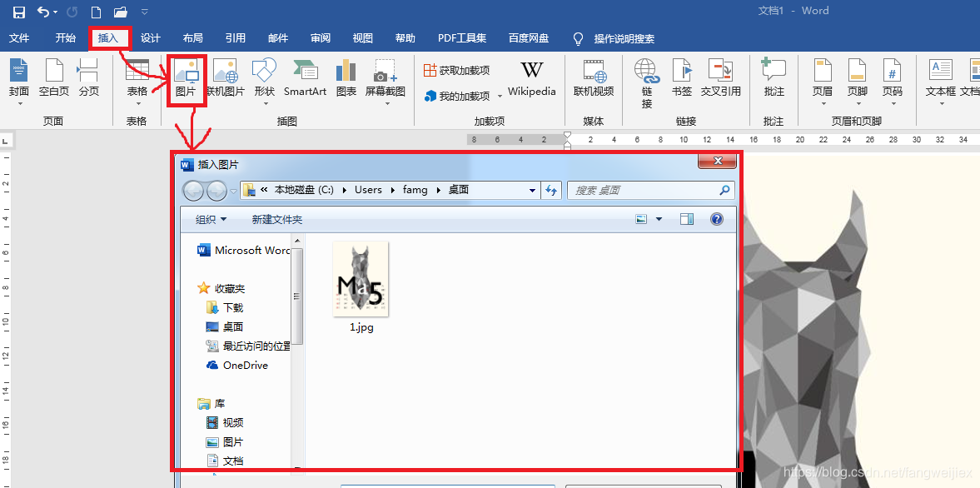Expand the address bar history dropdown
The width and height of the screenshot is (980, 488).
click(533, 190)
